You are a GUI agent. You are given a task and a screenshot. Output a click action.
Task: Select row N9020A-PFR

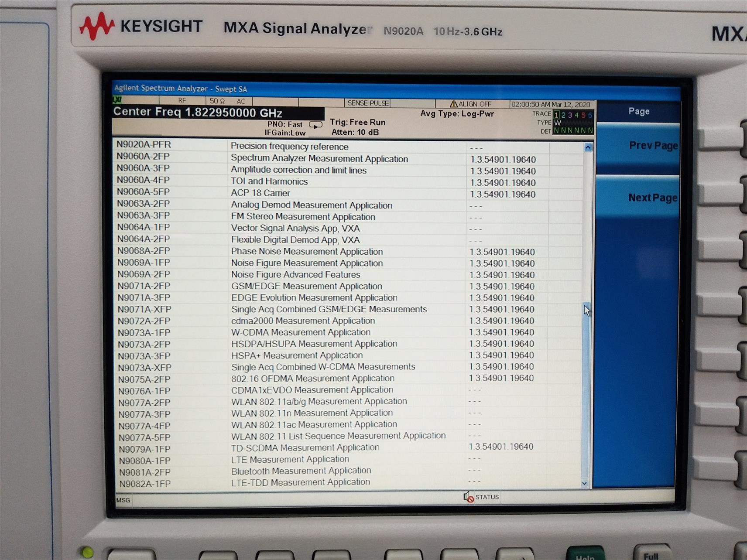[x=348, y=146]
